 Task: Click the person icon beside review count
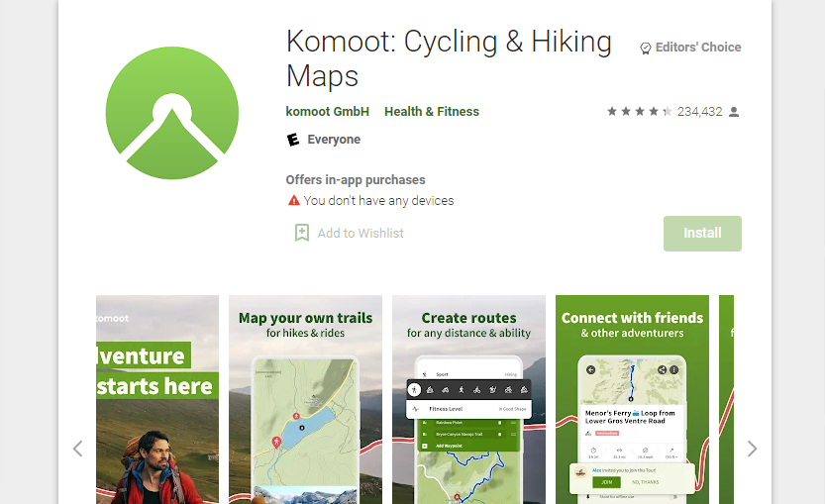tap(734, 112)
